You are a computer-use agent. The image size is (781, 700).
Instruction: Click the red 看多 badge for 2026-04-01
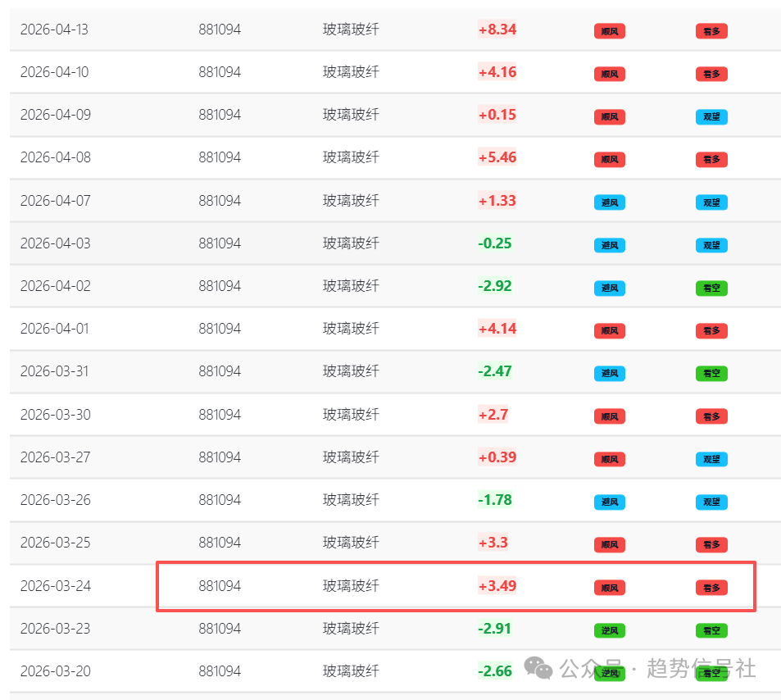click(x=711, y=330)
